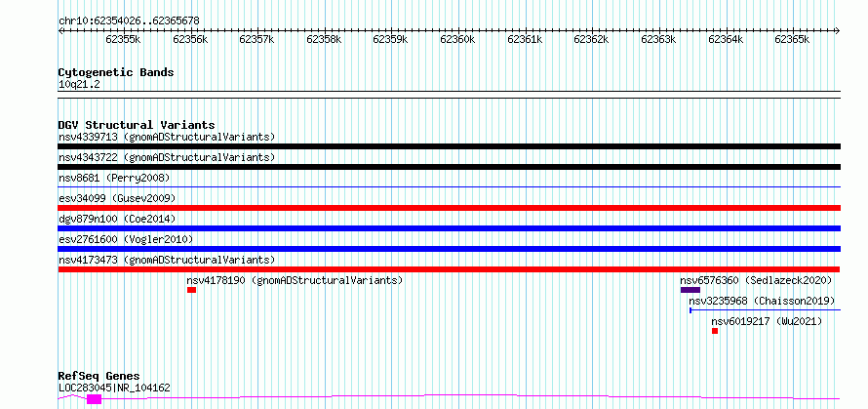The image size is (868, 409).
Task: Open the DGV Structural Variants track heading
Action: pyautogui.click(x=137, y=125)
